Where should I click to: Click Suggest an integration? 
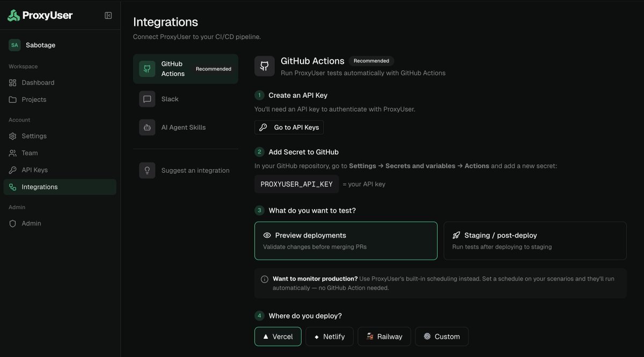coord(186,170)
